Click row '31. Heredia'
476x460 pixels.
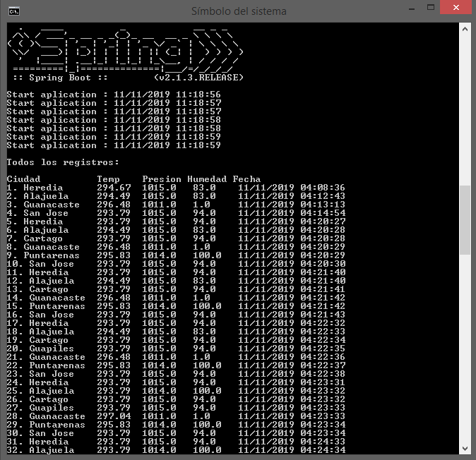click(x=176, y=442)
